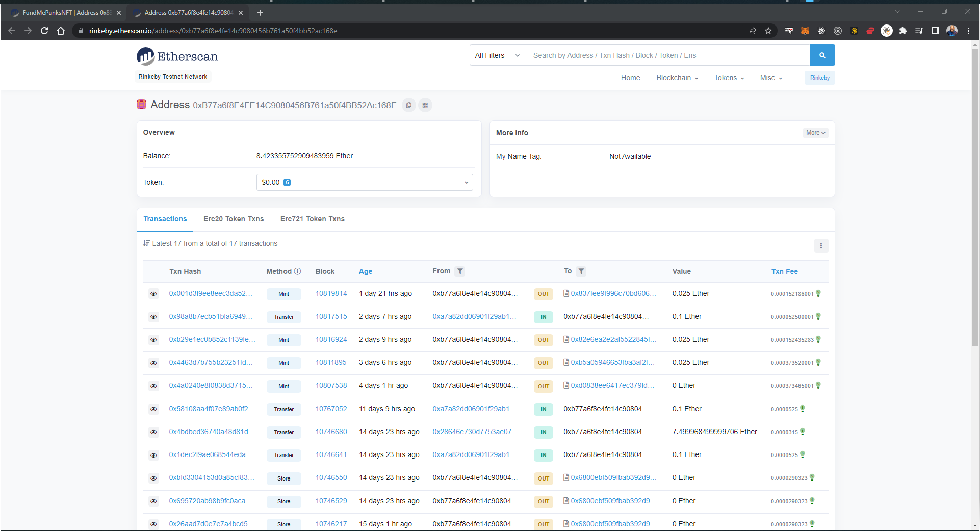The height and width of the screenshot is (531, 980).
Task: Toggle the browser side panel icon
Action: click(x=936, y=31)
